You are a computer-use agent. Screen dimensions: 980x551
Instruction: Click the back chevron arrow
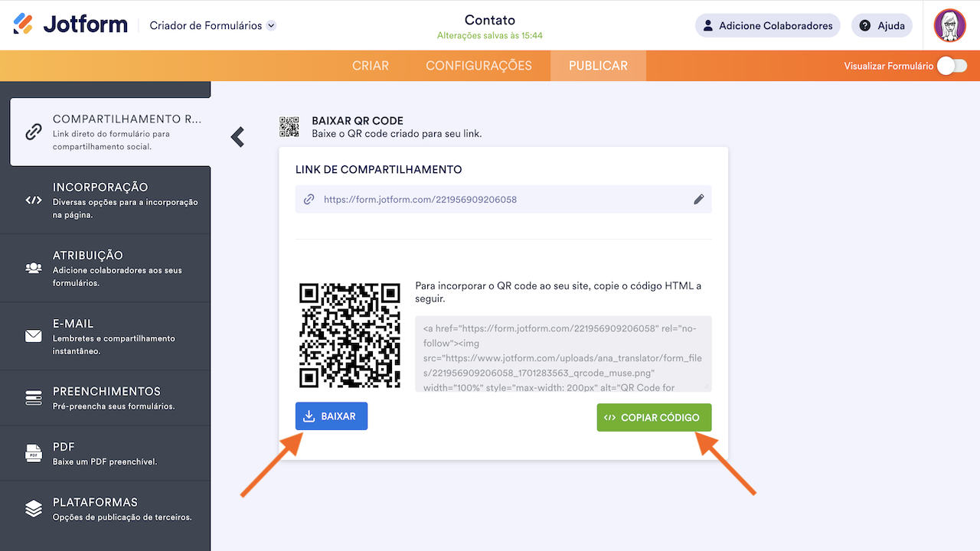click(237, 137)
